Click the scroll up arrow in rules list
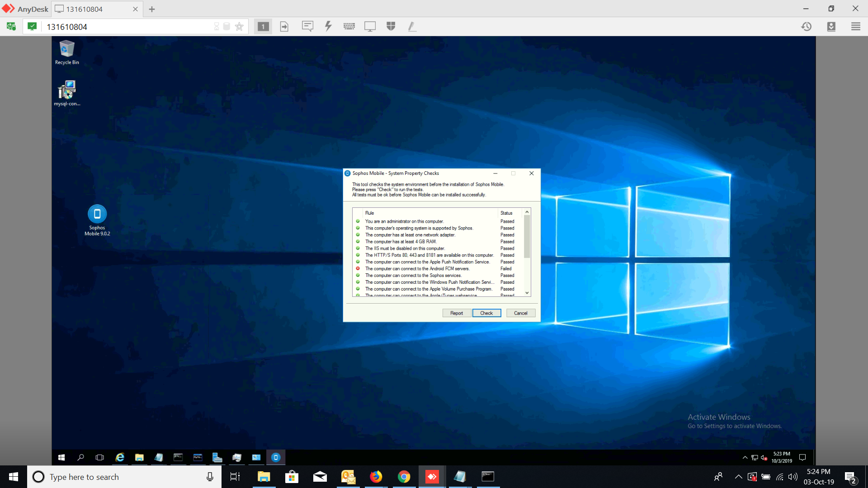868x488 pixels. click(x=527, y=212)
